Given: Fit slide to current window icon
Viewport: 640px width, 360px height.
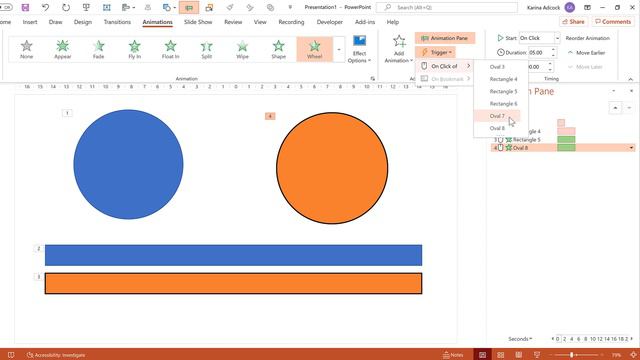Looking at the screenshot, I should [633, 355].
